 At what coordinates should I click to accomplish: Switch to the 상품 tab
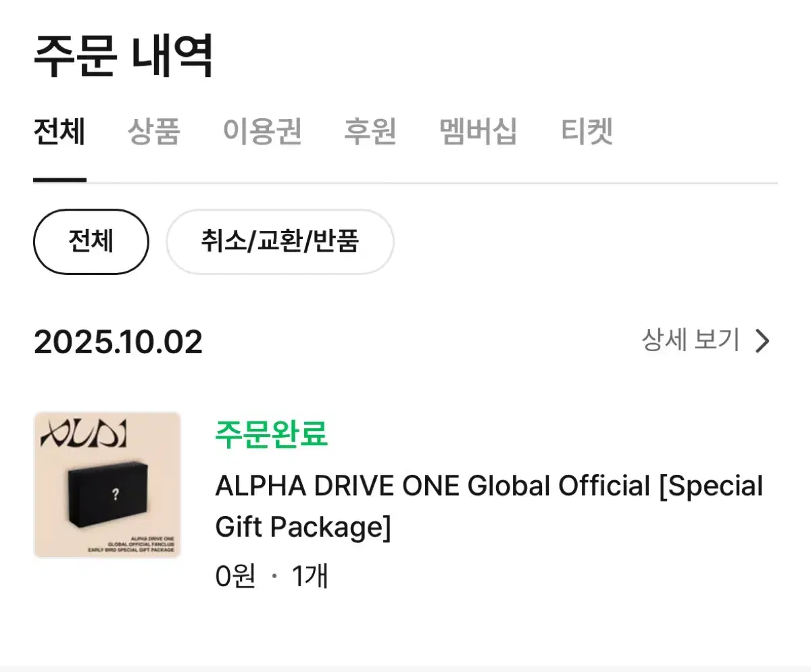tap(154, 131)
